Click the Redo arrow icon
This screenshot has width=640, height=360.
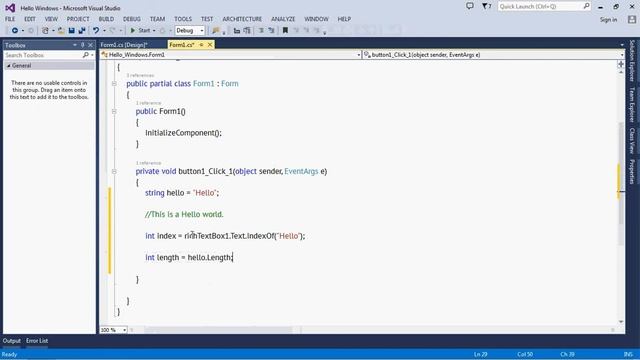[x=113, y=31]
